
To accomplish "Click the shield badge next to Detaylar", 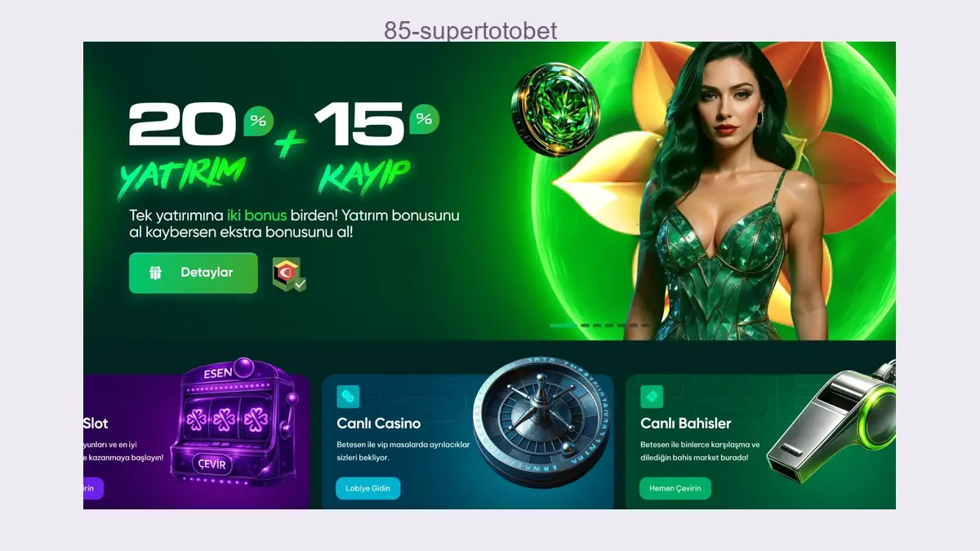I will click(x=289, y=274).
